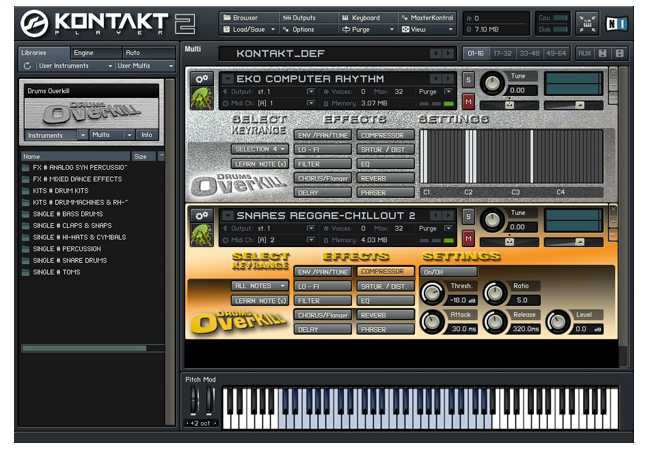Open folder KITS # DRUM KITS
645x452 pixels.
click(x=56, y=190)
